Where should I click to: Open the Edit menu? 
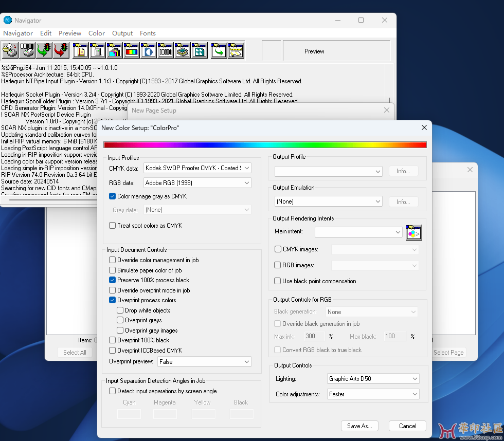click(46, 33)
